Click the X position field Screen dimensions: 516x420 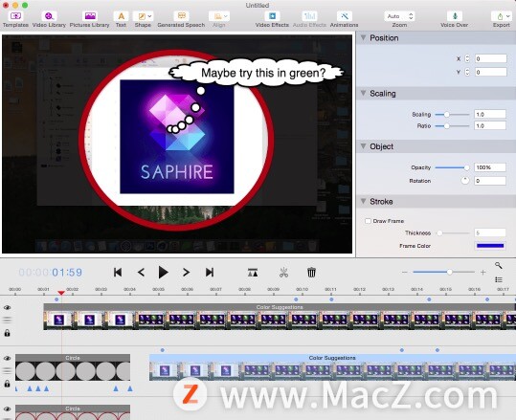pyautogui.click(x=491, y=58)
